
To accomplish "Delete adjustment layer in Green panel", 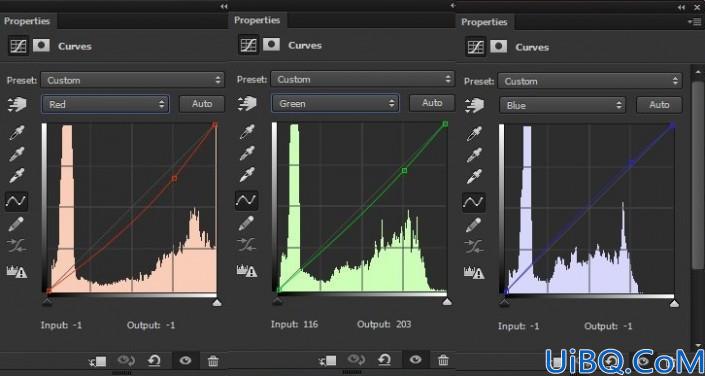I will (443, 359).
